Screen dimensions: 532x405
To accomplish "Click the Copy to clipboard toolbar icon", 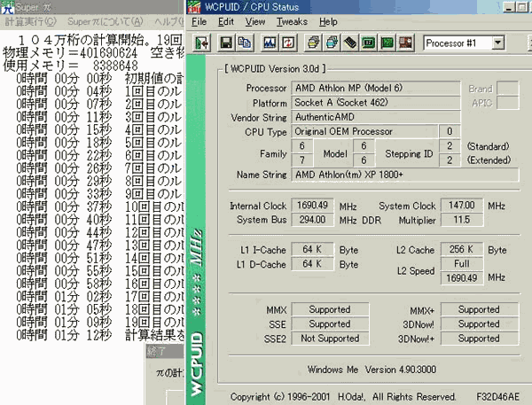I will (x=245, y=43).
